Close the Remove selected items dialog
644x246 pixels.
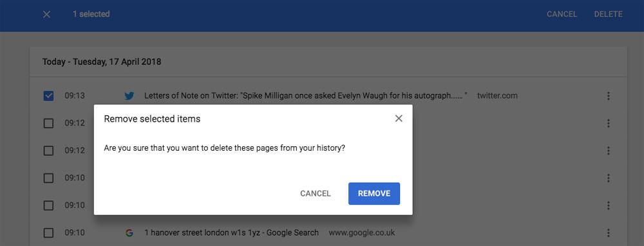pos(399,118)
